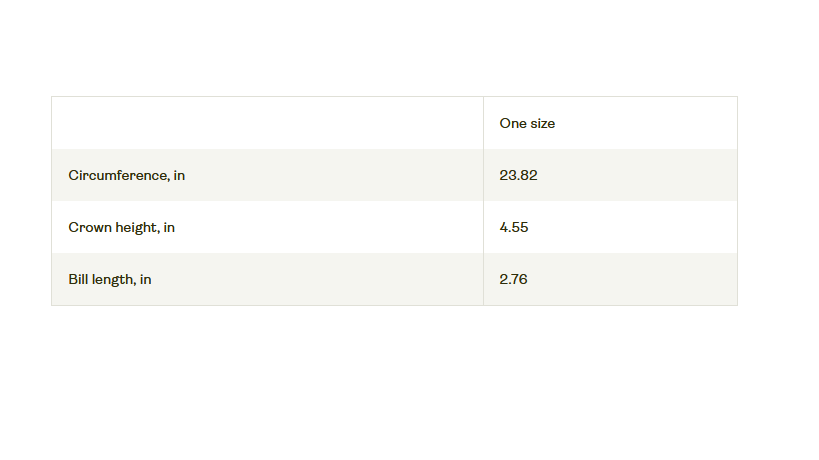Select the "Circumference, in" row label
Screen dimensions: 819x460
(126, 175)
